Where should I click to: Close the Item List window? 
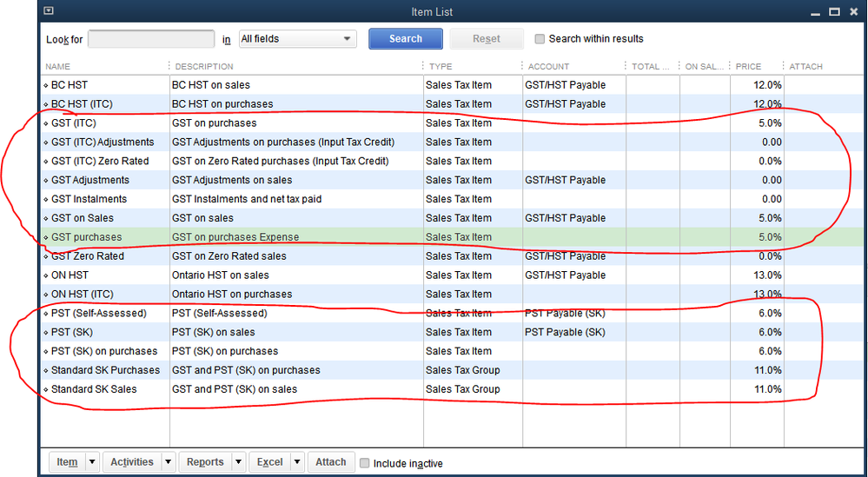[853, 11]
